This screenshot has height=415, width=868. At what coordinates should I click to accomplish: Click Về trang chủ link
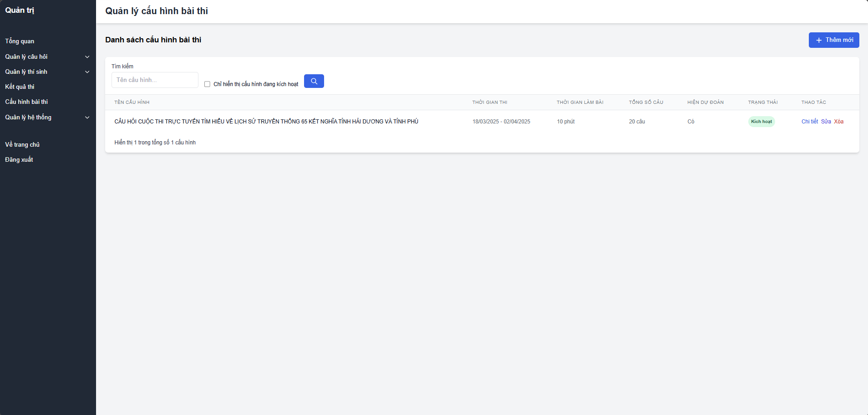click(22, 144)
